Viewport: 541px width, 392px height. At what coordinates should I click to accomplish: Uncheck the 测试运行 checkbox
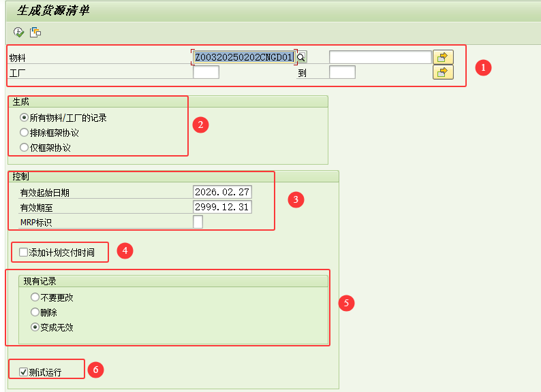point(24,372)
